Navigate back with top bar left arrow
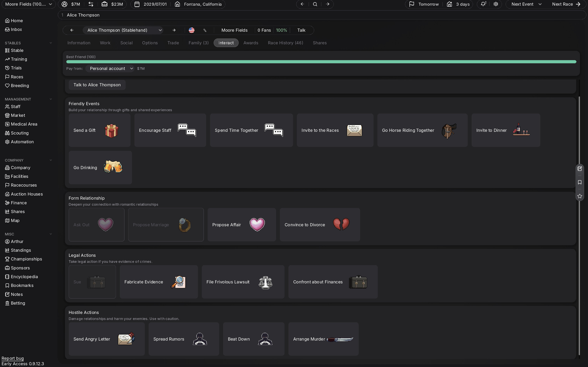The image size is (588, 367). [302, 4]
